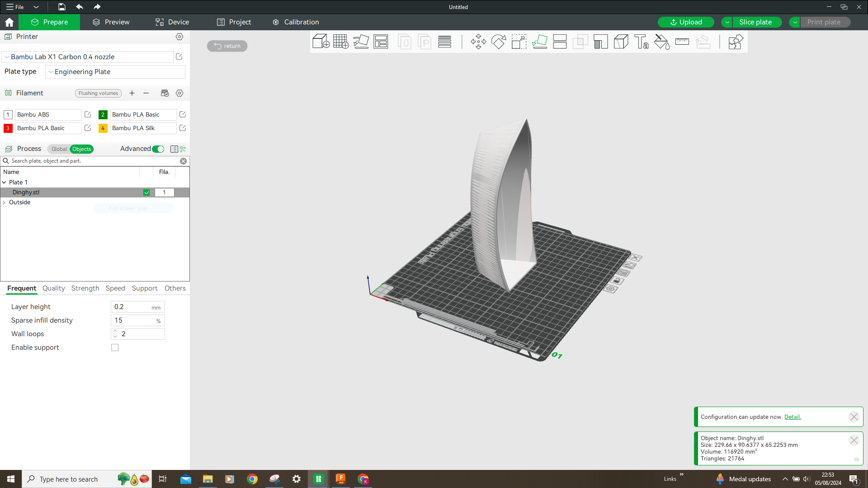Open filament settings gear icon
Image resolution: width=868 pixels, height=488 pixels.
click(x=179, y=93)
